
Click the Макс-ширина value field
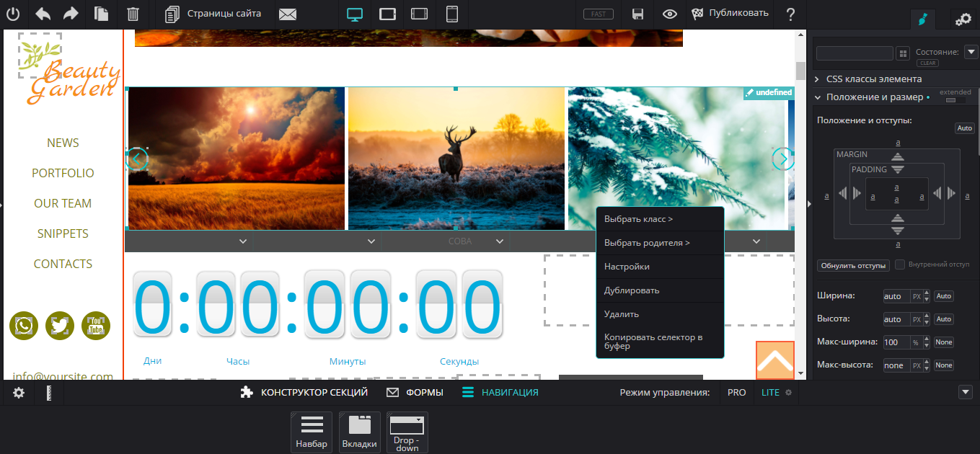point(895,342)
